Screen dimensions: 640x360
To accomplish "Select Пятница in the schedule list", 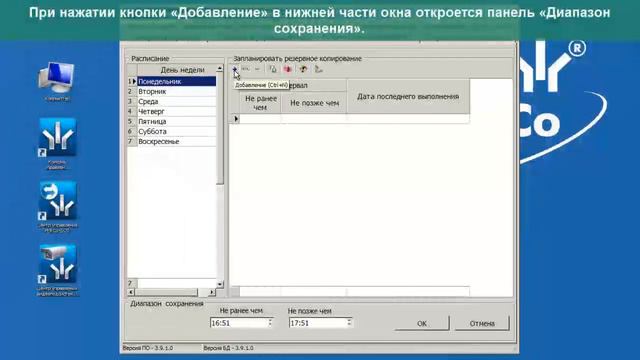I will [176, 122].
